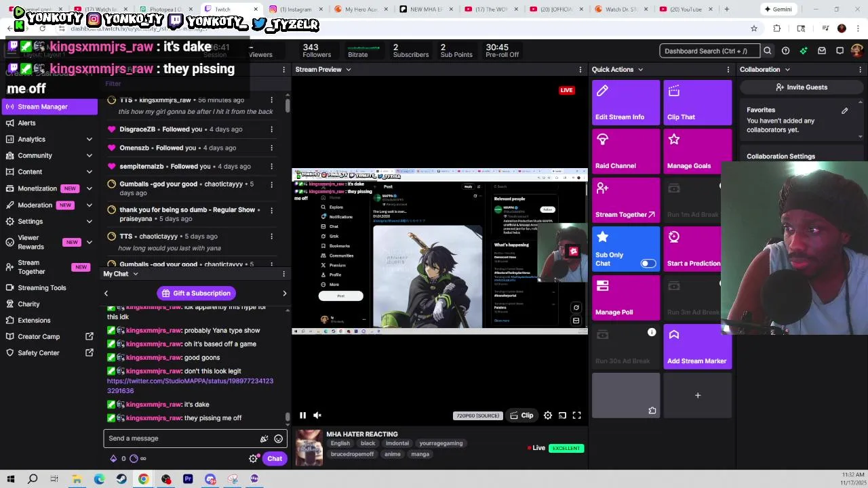Click Invite Guests button
The height and width of the screenshot is (488, 868).
[x=801, y=87]
